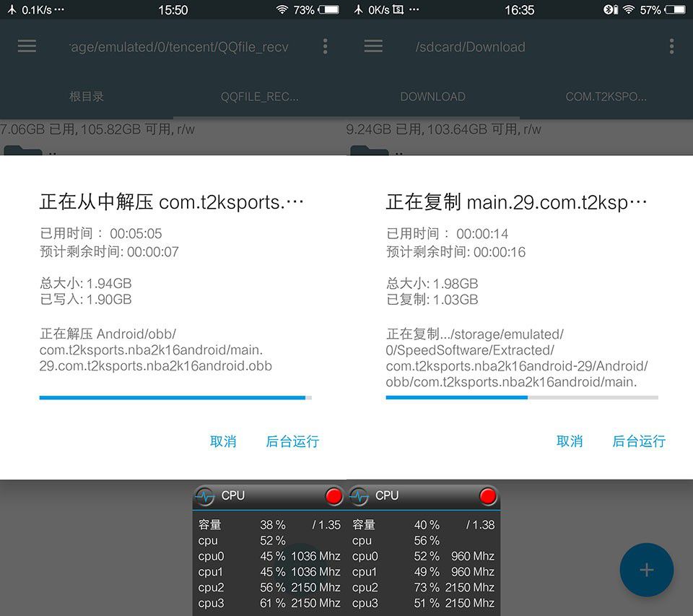Cancel the copy operation with 取消
The image size is (693, 616).
coord(570,441)
